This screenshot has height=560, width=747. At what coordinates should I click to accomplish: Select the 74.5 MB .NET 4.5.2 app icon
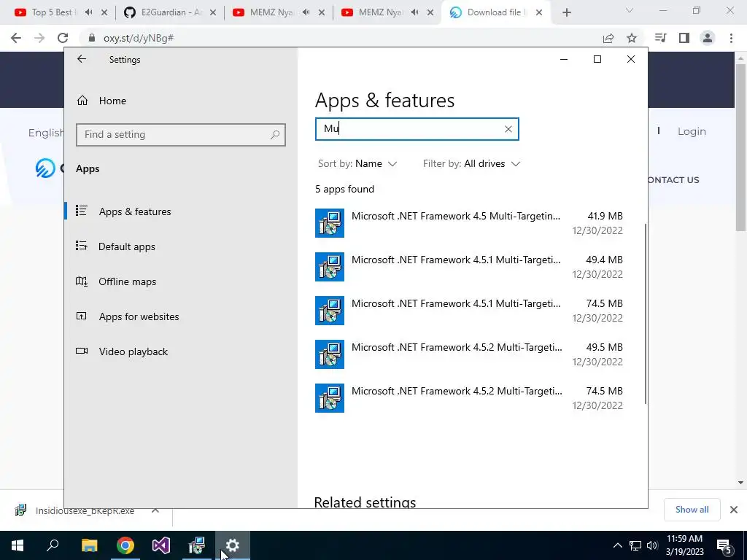tap(330, 398)
